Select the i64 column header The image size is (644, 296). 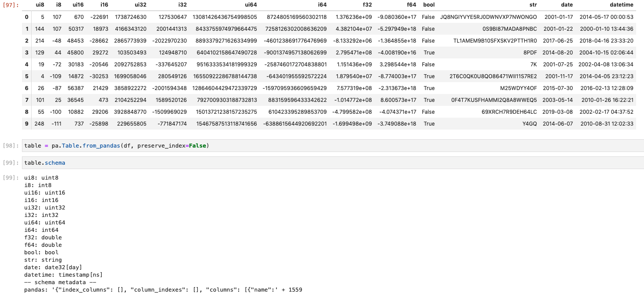tap(322, 4)
